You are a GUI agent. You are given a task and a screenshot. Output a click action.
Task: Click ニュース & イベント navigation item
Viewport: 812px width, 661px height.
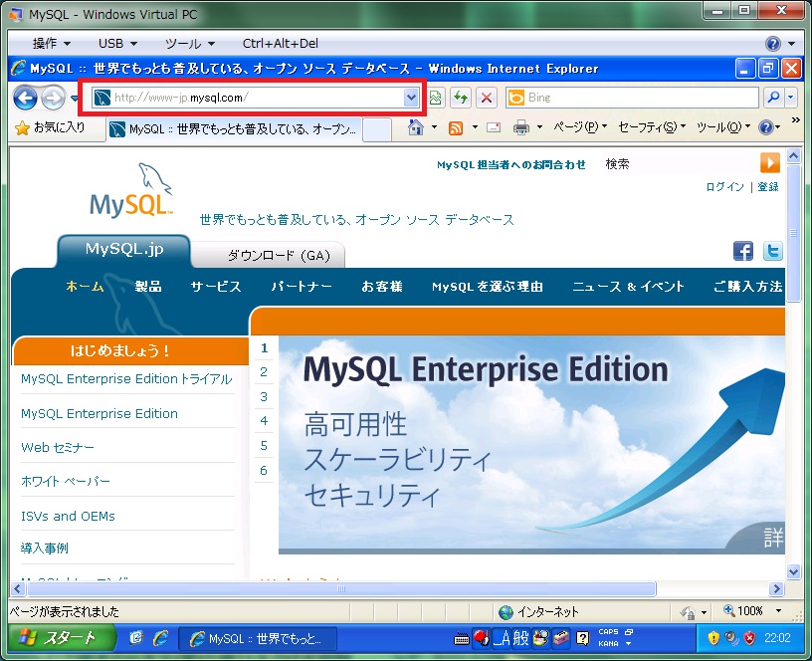coord(628,287)
